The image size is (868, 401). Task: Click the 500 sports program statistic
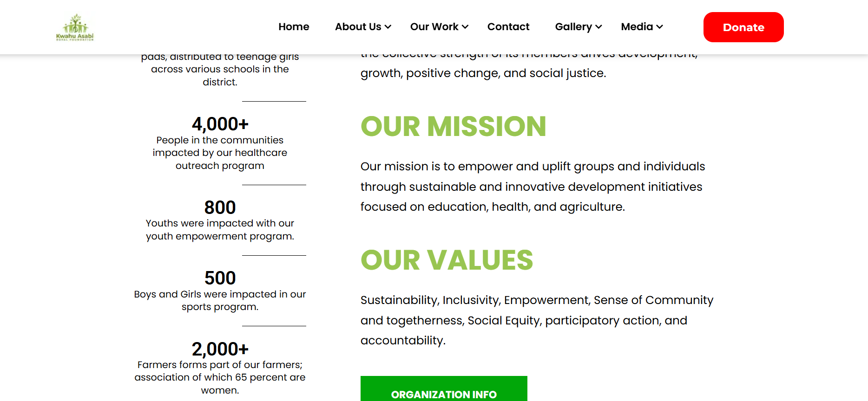pyautogui.click(x=220, y=278)
